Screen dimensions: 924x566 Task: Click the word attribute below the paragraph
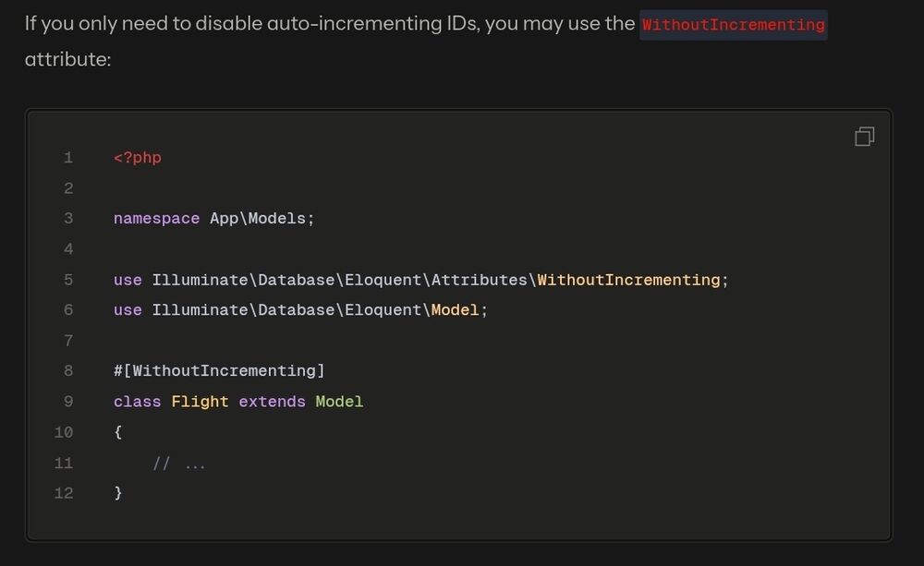67,60
